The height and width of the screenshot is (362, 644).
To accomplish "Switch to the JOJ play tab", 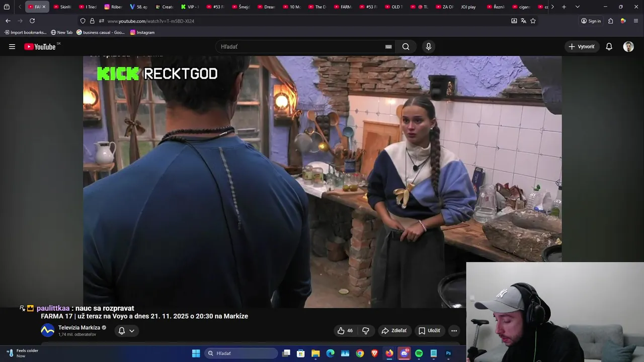I will coord(468,7).
